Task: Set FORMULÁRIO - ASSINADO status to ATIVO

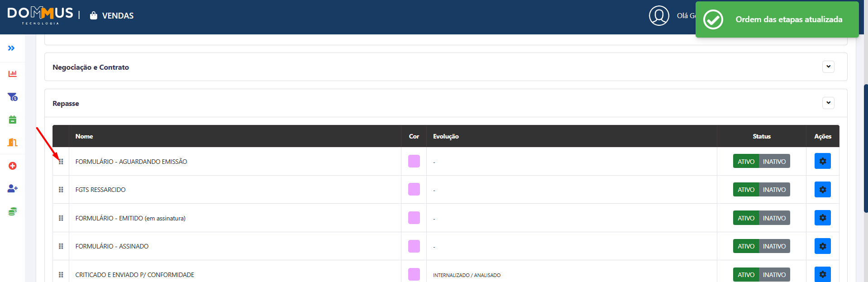Action: 746,246
